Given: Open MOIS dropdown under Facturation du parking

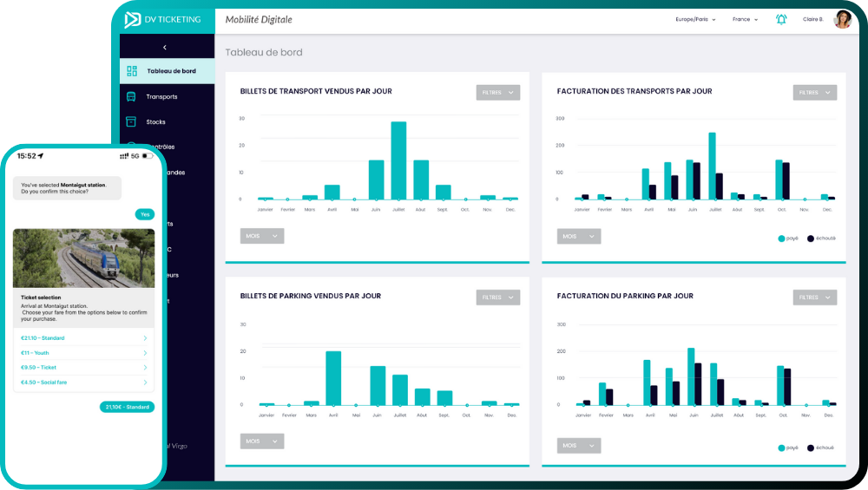Looking at the screenshot, I should point(578,445).
